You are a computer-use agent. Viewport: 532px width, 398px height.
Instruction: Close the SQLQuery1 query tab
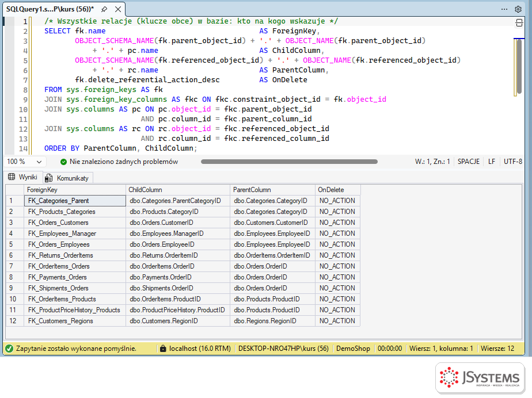117,9
